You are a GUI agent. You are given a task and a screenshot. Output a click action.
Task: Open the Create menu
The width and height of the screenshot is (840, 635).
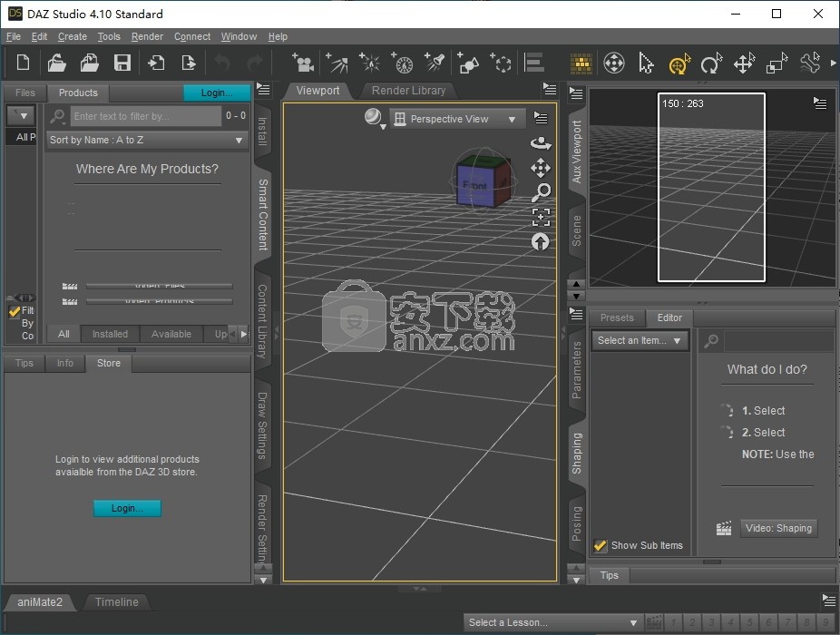(73, 36)
